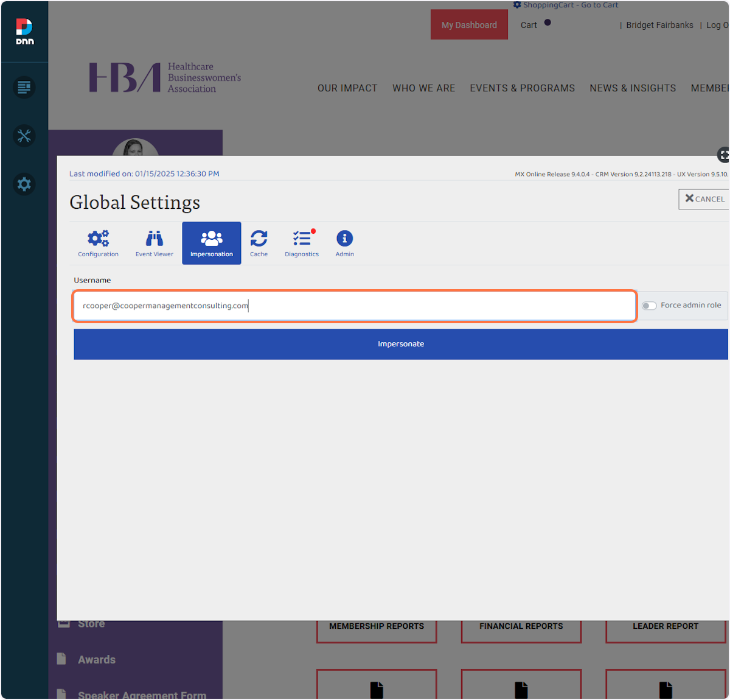This screenshot has height=700, width=730.
Task: Open the Cart link
Action: click(529, 25)
